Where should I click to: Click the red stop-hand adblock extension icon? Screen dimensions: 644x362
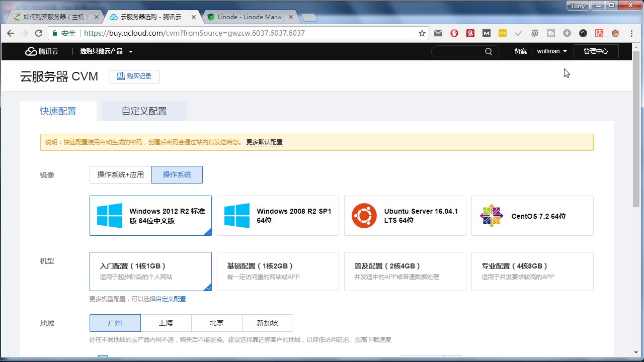454,33
